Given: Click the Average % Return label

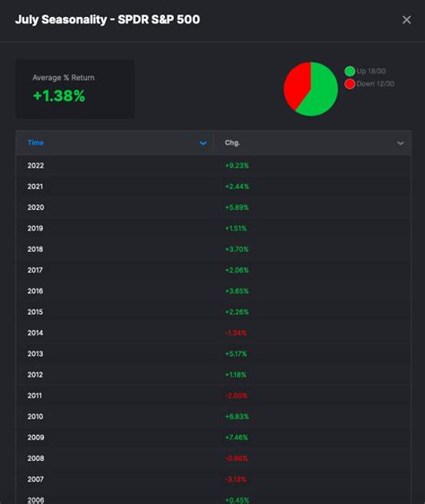Looking at the screenshot, I should tap(64, 77).
